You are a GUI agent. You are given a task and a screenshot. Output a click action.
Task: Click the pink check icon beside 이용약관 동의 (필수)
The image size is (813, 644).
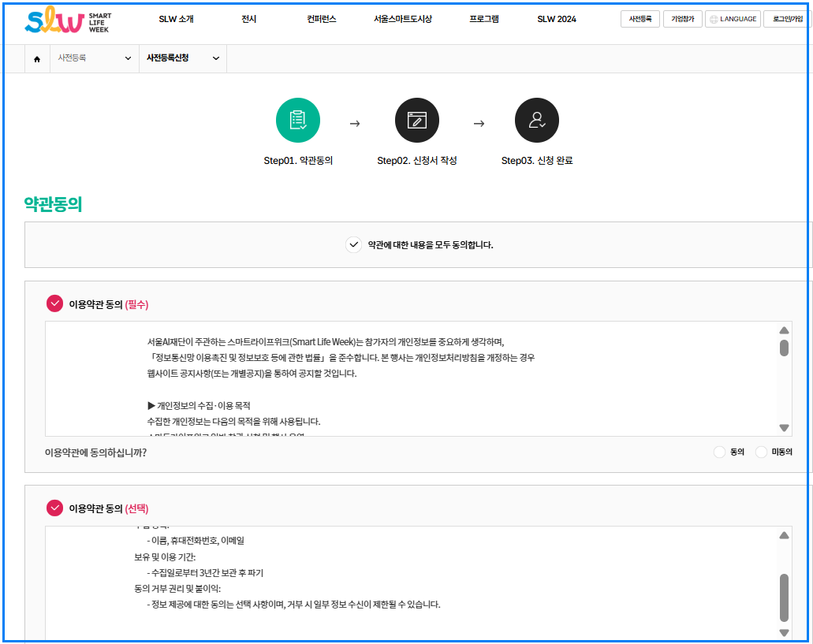pyautogui.click(x=54, y=303)
